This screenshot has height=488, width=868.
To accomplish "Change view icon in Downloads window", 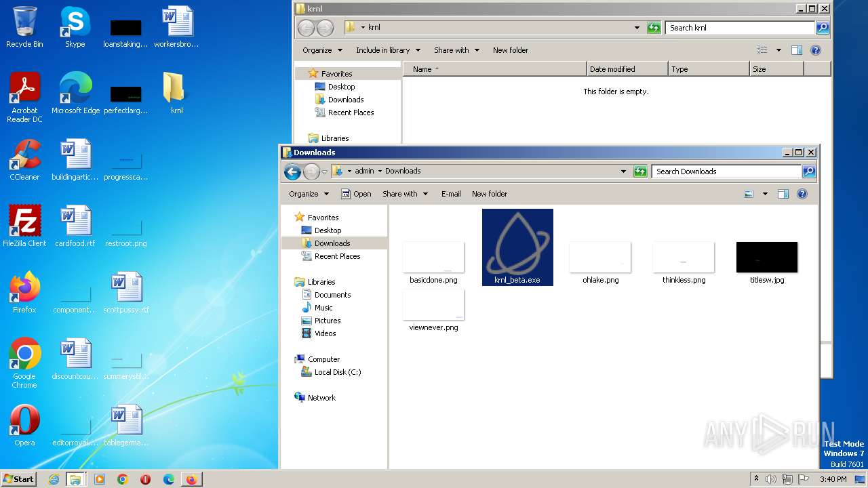I will (x=749, y=194).
